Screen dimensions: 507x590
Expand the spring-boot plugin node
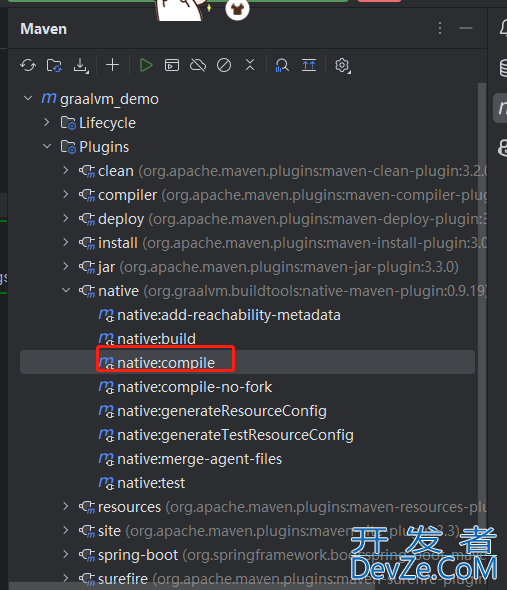coord(66,554)
